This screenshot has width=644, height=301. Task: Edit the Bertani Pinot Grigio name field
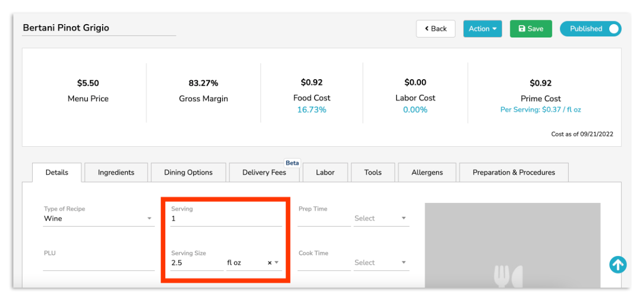(x=99, y=28)
